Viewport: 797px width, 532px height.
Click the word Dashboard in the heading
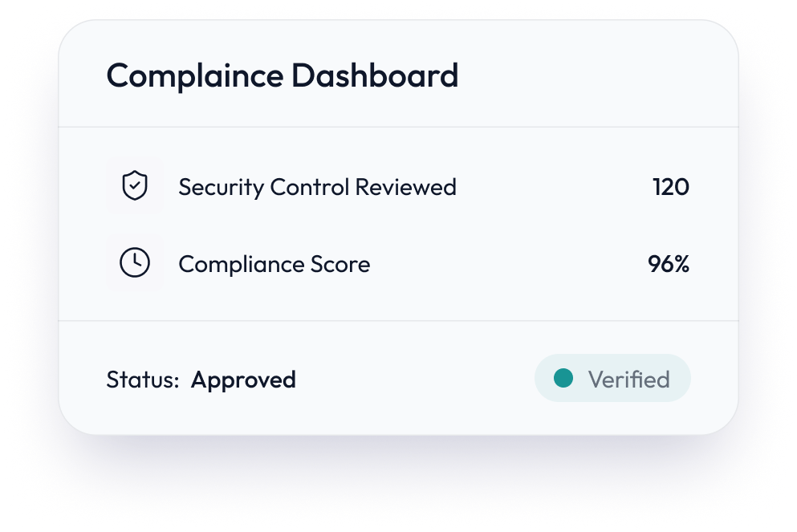[x=375, y=76]
